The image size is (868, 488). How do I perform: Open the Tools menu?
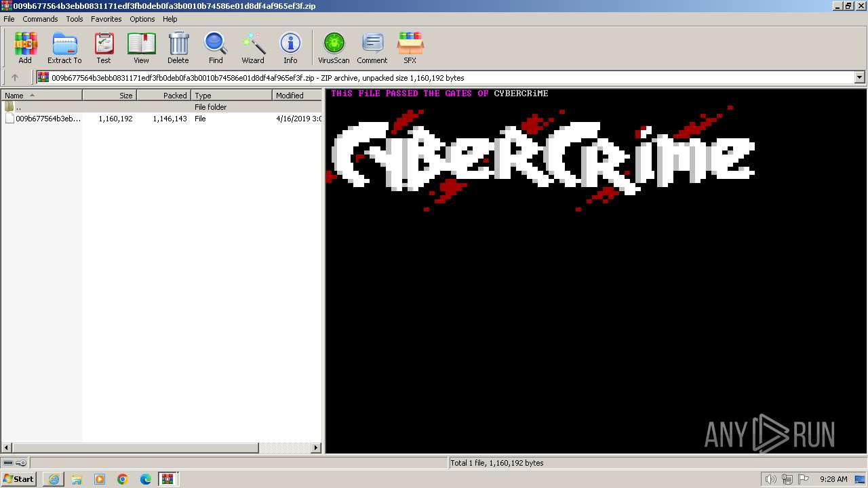[75, 19]
